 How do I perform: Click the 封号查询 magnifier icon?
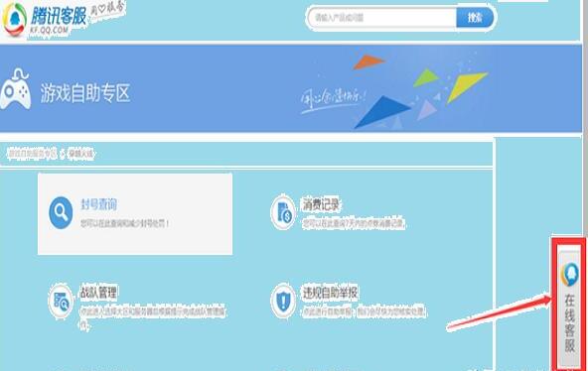[61, 212]
